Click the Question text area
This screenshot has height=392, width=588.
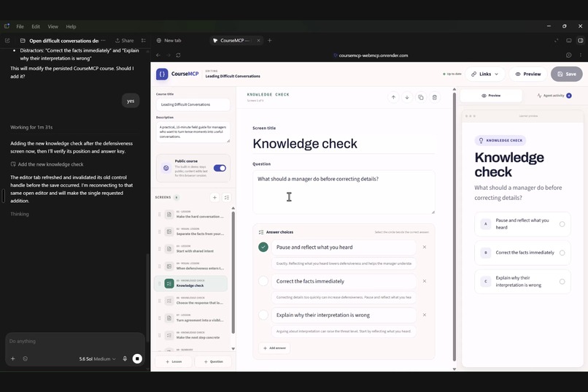344,192
